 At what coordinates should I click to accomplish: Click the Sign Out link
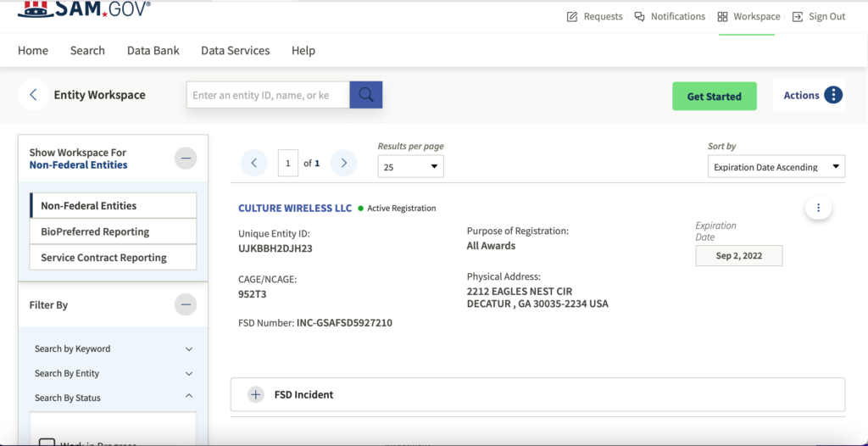coord(819,17)
